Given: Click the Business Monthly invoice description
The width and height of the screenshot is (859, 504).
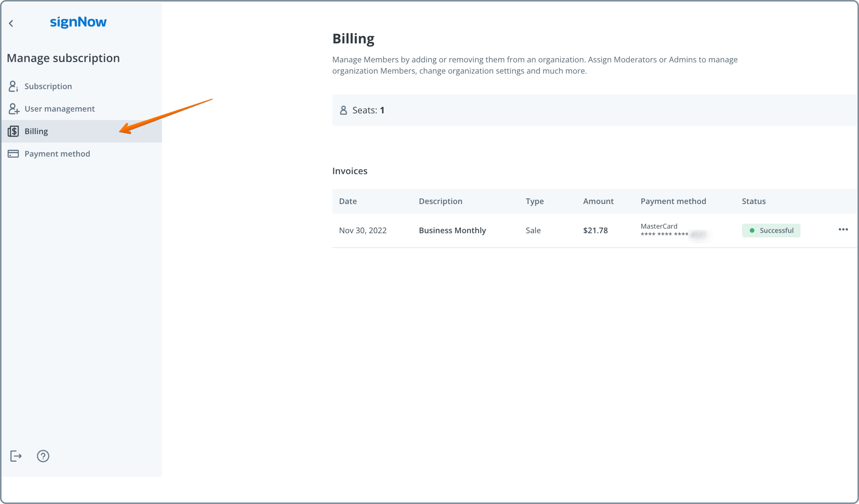Looking at the screenshot, I should (x=452, y=230).
